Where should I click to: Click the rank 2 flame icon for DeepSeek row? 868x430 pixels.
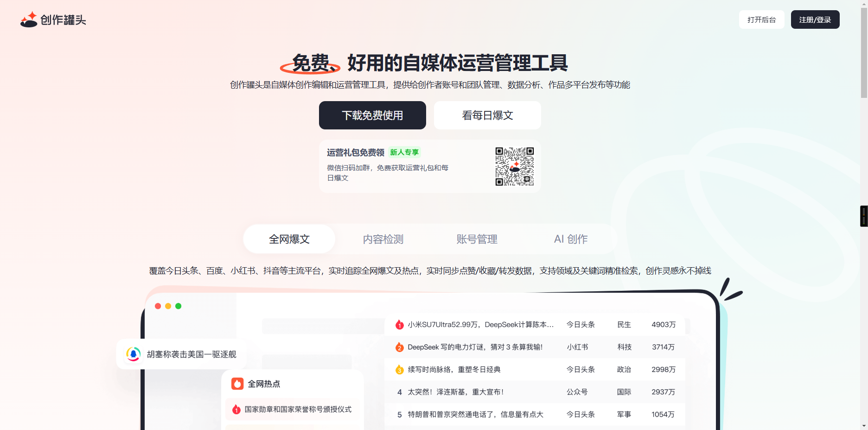[399, 347]
